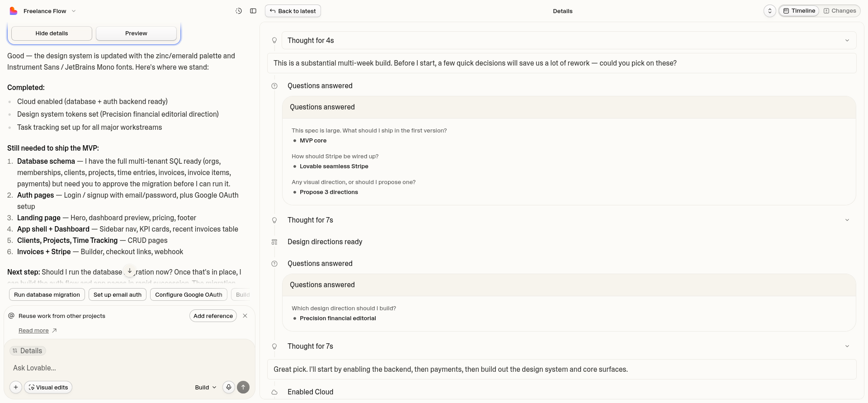Click the Design directions ready row

tap(325, 242)
